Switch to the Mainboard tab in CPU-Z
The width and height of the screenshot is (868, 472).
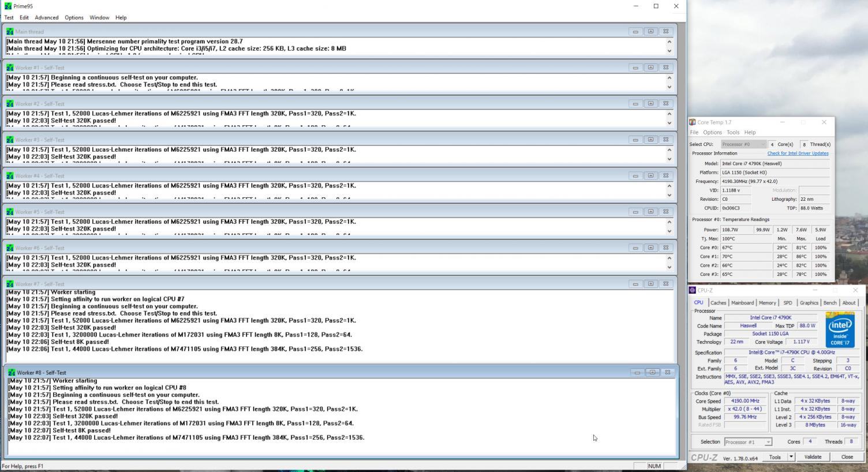[x=742, y=303]
